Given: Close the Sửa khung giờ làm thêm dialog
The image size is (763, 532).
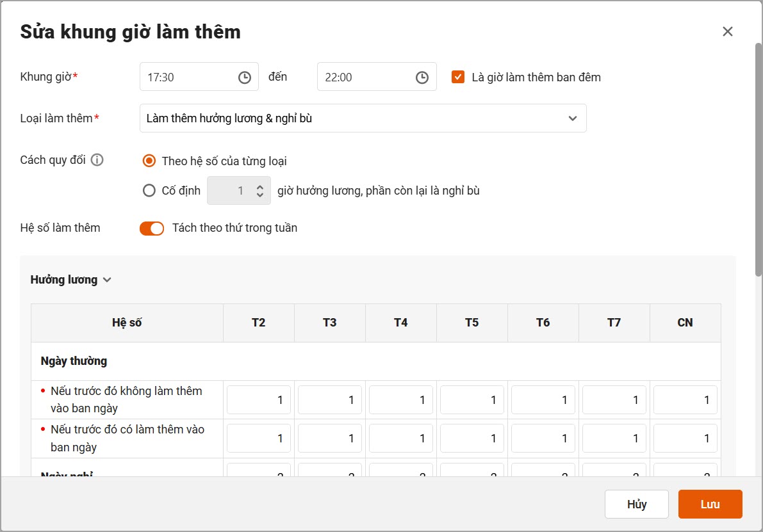Looking at the screenshot, I should 728,31.
